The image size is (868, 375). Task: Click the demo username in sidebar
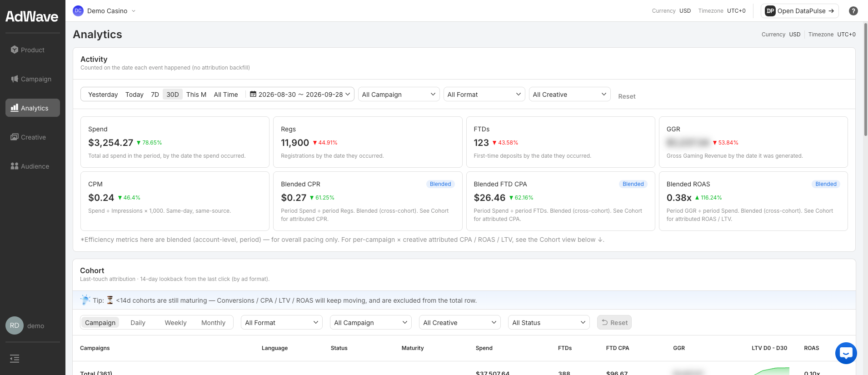click(35, 326)
